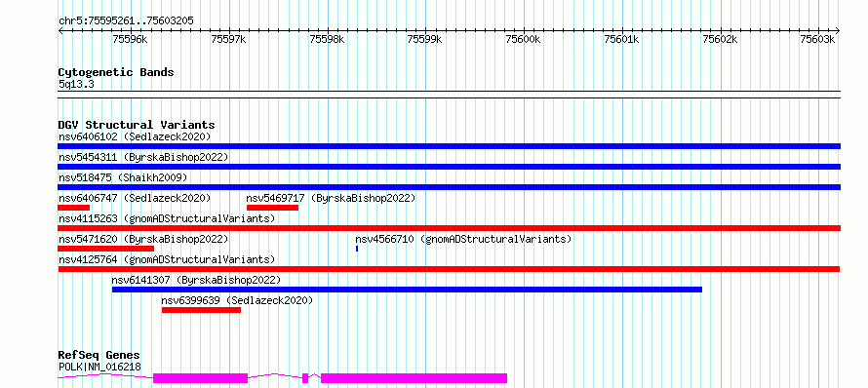The image size is (868, 388).
Task: Open the nsv5469717 (ByrskaBishop2022) label
Action: pyautogui.click(x=331, y=198)
